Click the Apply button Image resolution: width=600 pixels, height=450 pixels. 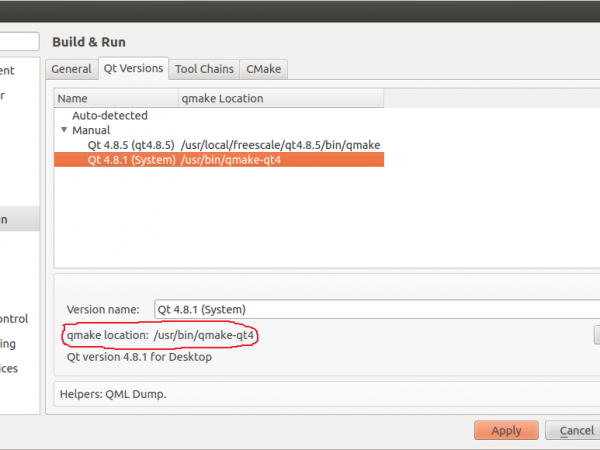[x=506, y=430]
